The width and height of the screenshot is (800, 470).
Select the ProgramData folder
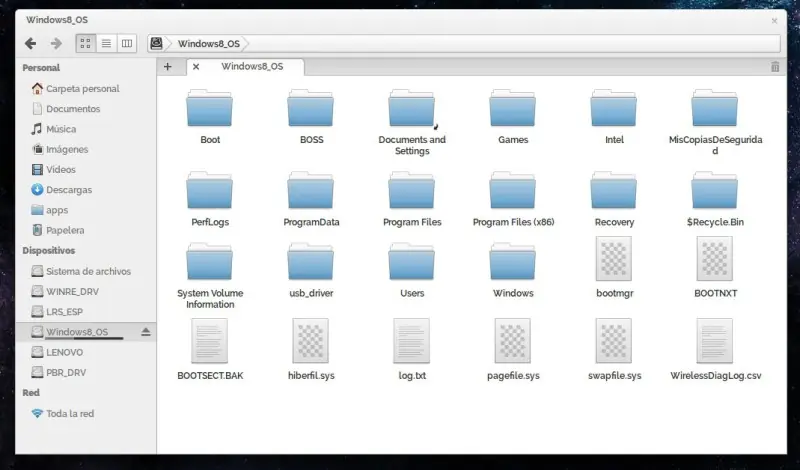(x=311, y=200)
